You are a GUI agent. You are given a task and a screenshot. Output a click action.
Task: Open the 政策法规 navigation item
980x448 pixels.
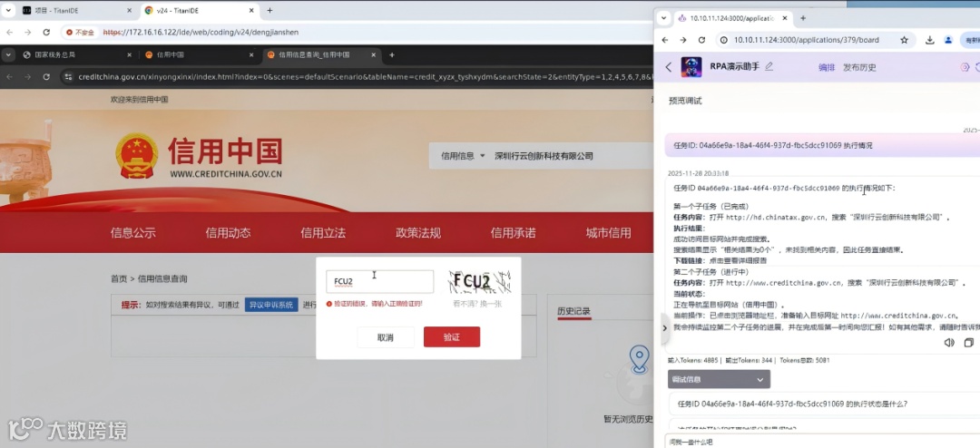(x=418, y=233)
